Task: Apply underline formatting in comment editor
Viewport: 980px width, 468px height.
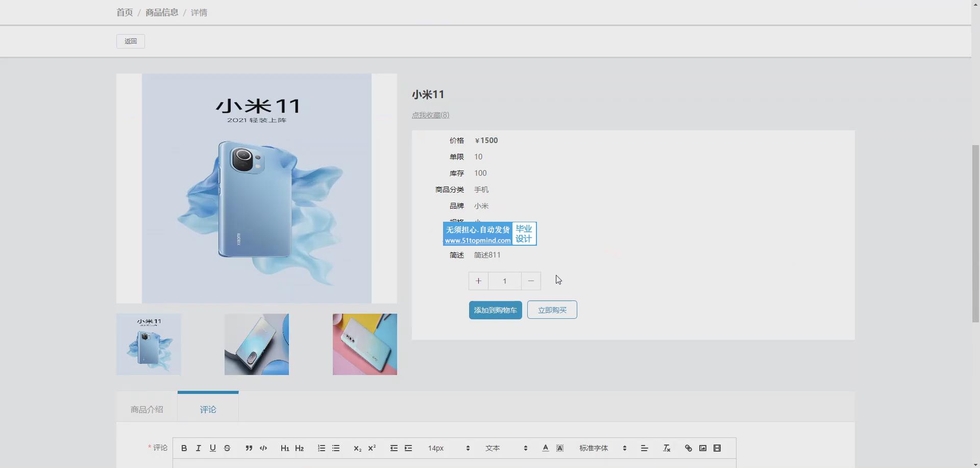Action: coord(213,448)
